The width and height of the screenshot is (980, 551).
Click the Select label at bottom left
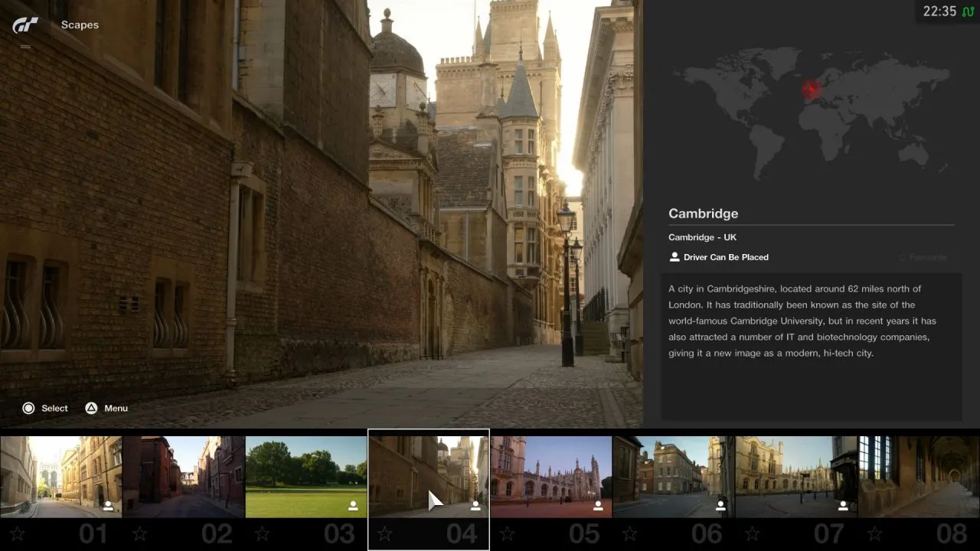[54, 409]
